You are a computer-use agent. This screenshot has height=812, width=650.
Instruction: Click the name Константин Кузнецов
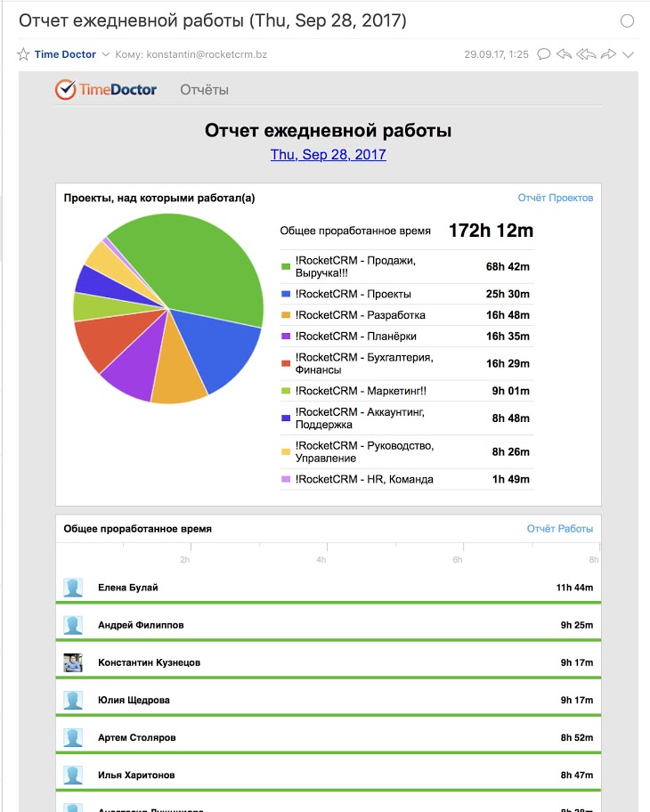click(x=150, y=662)
